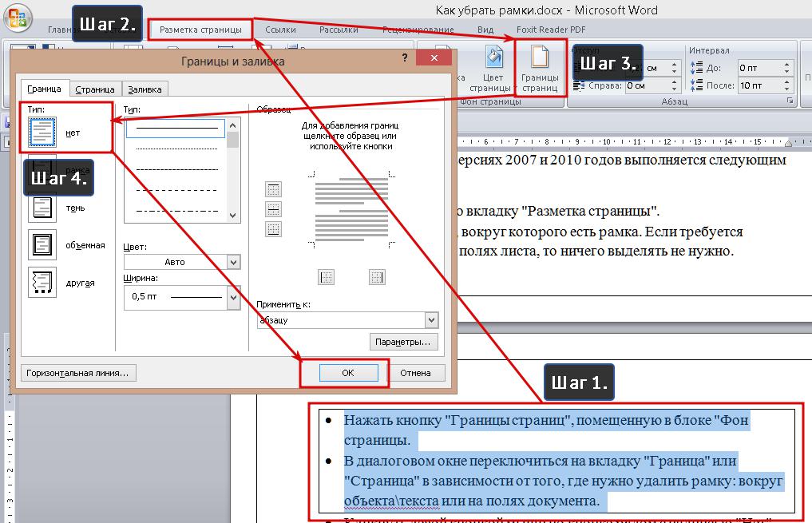Select the 'другая' custom border type
This screenshot has width=812, height=523.
point(42,283)
